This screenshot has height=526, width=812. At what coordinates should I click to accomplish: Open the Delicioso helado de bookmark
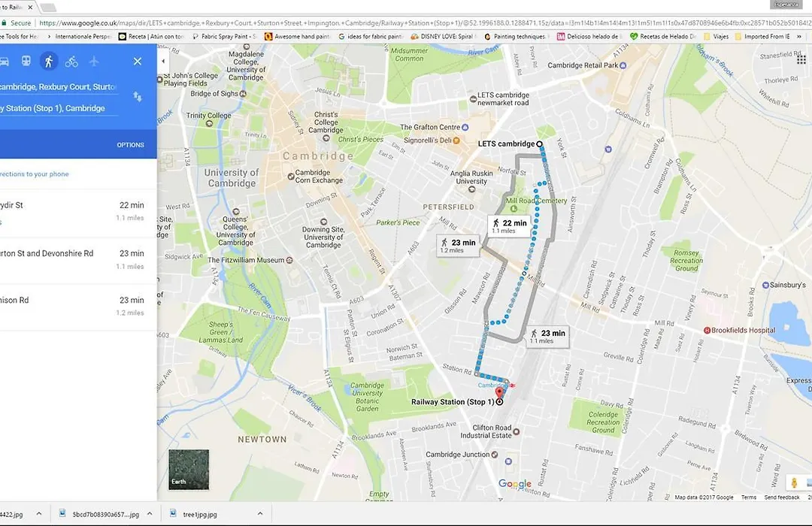(588, 36)
